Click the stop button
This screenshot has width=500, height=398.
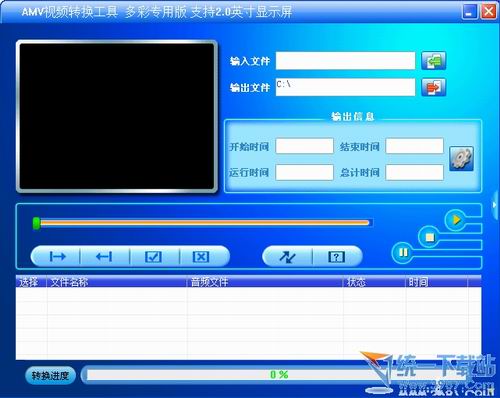[x=429, y=237]
